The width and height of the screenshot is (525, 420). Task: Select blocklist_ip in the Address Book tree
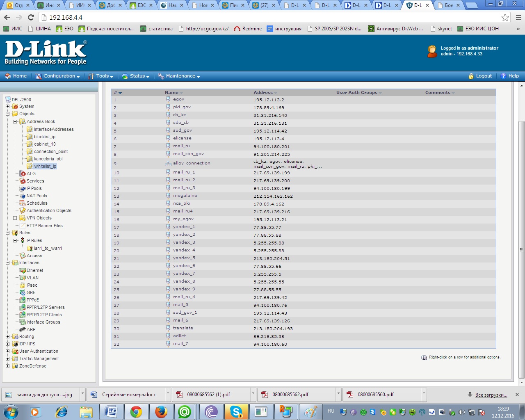(45, 137)
